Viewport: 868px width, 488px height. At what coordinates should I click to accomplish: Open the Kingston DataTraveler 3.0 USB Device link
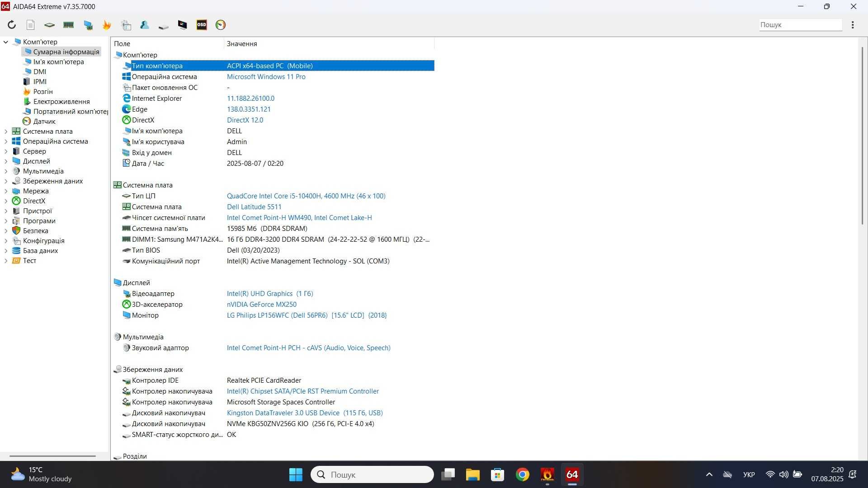click(305, 413)
